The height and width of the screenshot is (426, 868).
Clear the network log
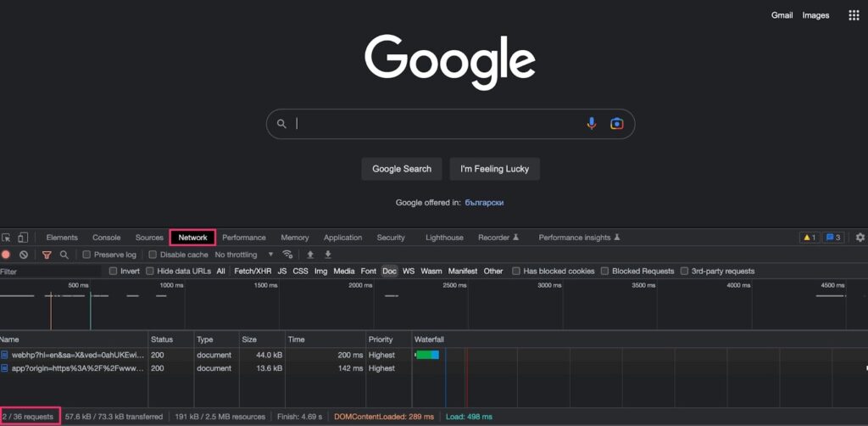click(24, 255)
